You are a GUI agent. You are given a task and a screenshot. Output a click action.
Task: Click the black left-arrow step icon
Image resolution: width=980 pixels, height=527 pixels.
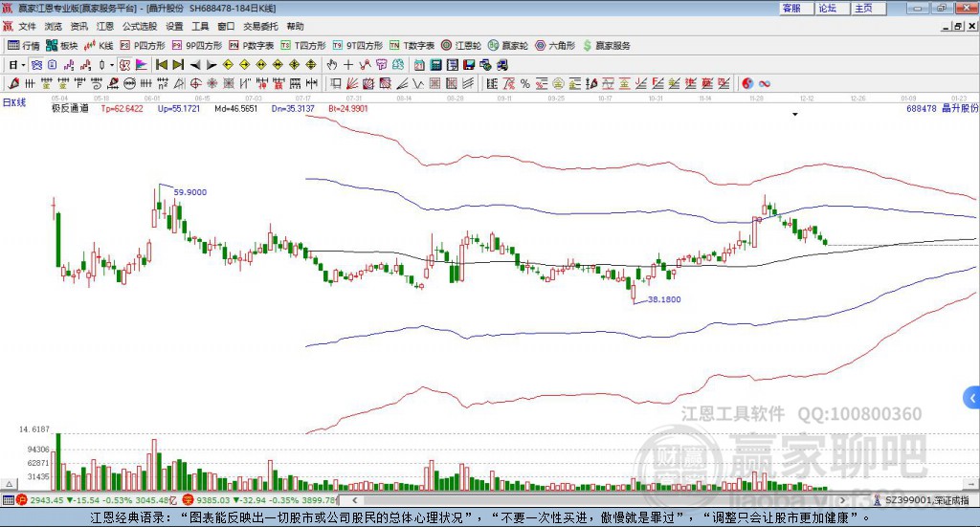point(195,65)
